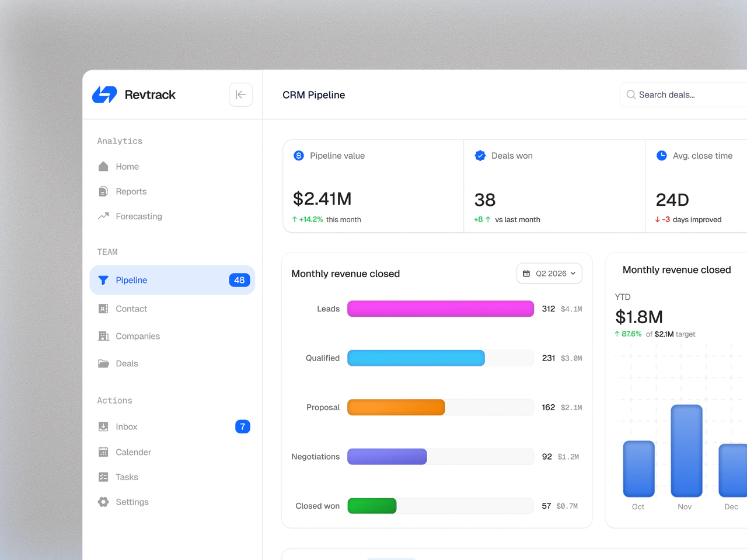Select the Pipeline menu item
The width and height of the screenshot is (747, 560).
[x=172, y=280]
